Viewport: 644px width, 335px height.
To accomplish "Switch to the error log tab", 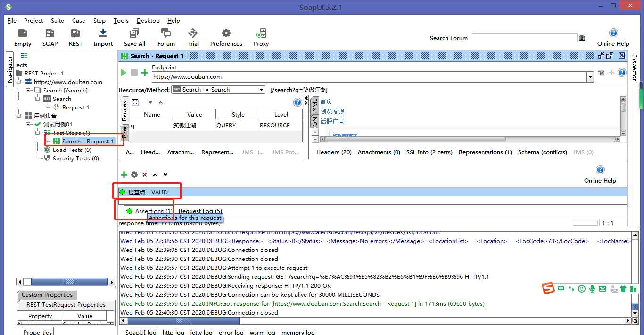I will click(231, 332).
